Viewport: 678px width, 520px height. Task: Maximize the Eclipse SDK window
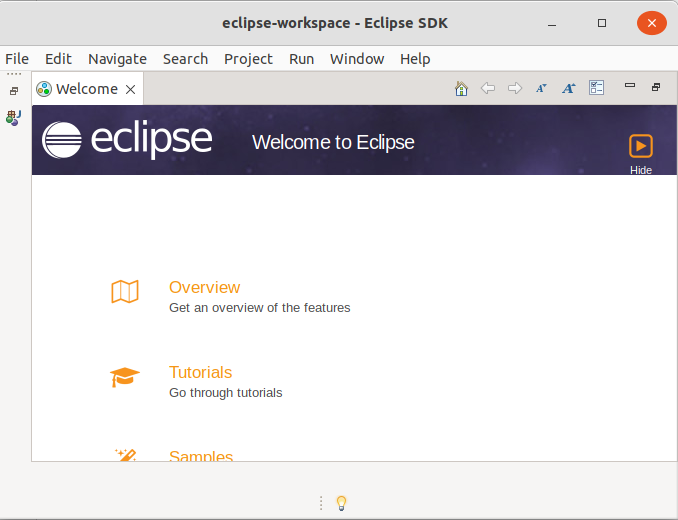(x=601, y=23)
